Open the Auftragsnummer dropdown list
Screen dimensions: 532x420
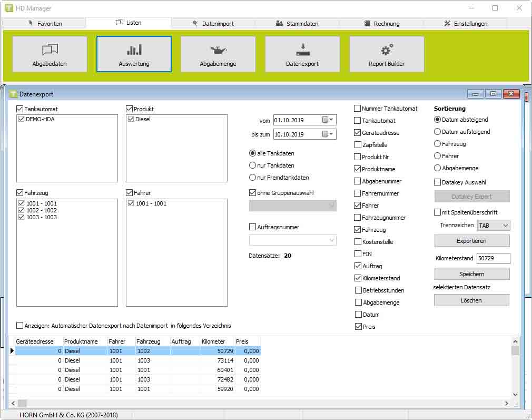tap(331, 240)
